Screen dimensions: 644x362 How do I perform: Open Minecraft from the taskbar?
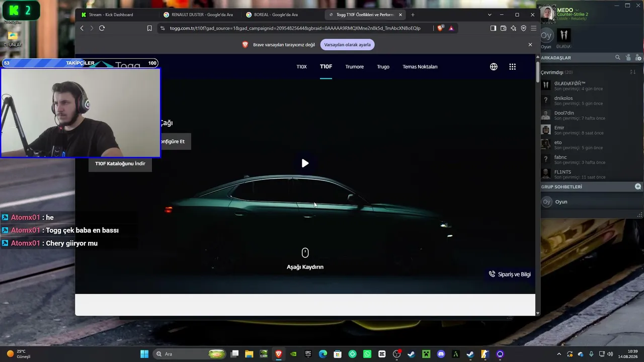[x=426, y=354]
